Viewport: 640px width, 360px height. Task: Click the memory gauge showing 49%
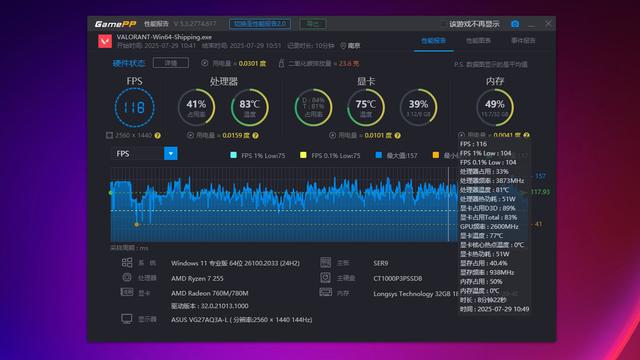(495, 107)
